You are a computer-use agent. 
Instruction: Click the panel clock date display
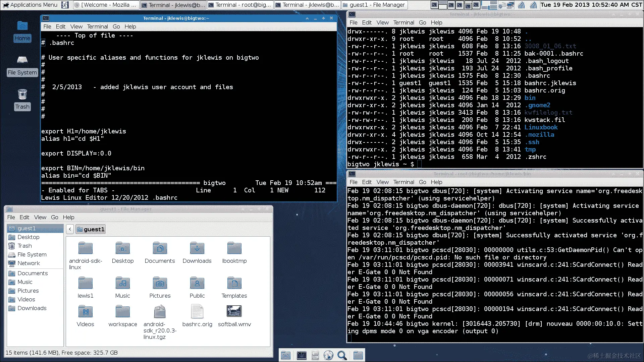pyautogui.click(x=591, y=5)
